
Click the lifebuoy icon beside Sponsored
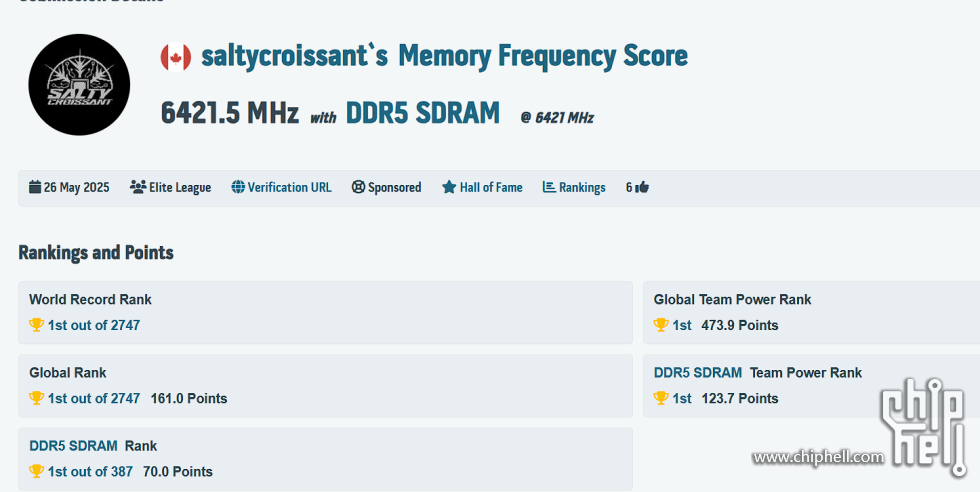[x=358, y=187]
